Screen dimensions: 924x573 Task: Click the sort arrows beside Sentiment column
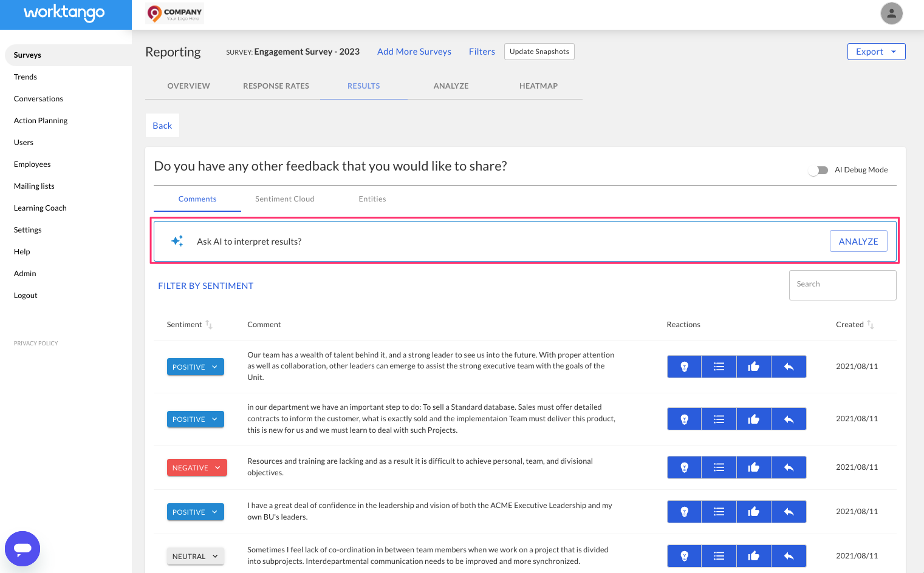coord(209,324)
